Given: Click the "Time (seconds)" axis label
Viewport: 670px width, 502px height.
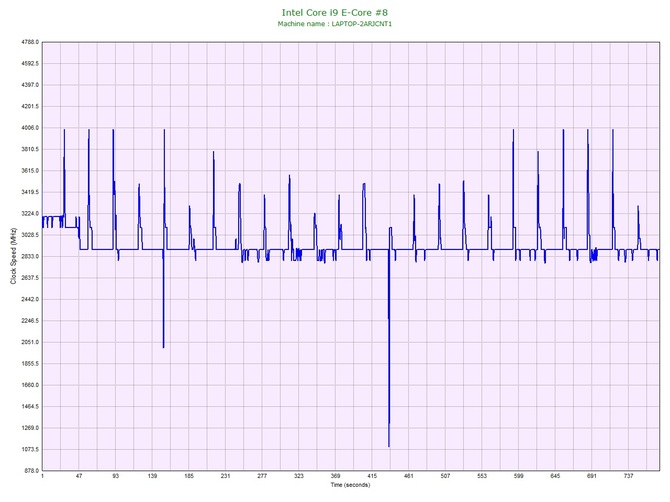Looking at the screenshot, I should 350,485.
